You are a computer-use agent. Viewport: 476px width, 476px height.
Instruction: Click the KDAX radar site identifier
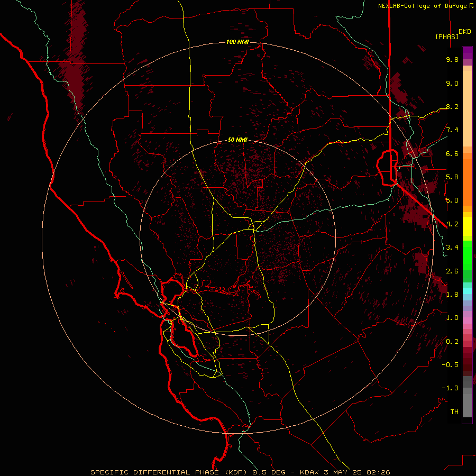[309, 472]
